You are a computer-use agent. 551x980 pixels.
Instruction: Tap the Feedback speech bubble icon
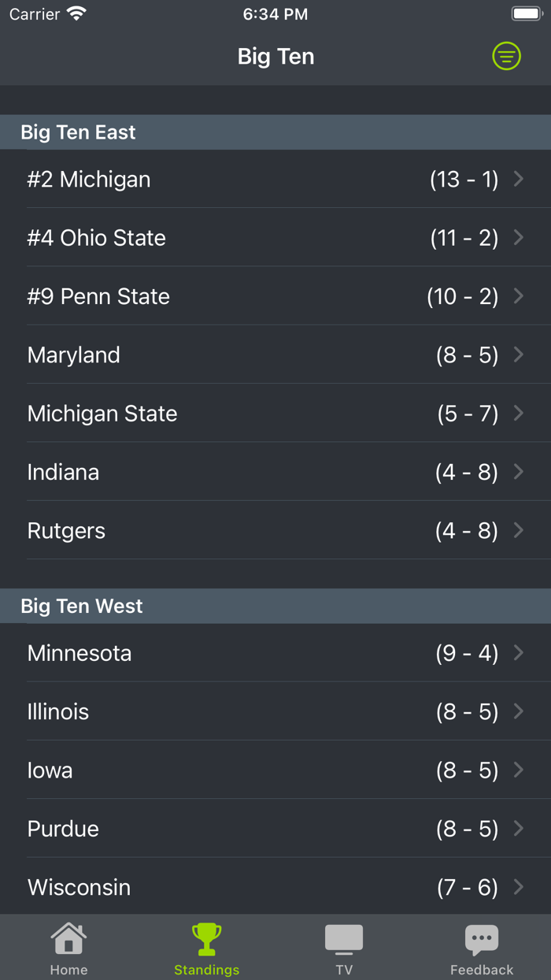(482, 937)
